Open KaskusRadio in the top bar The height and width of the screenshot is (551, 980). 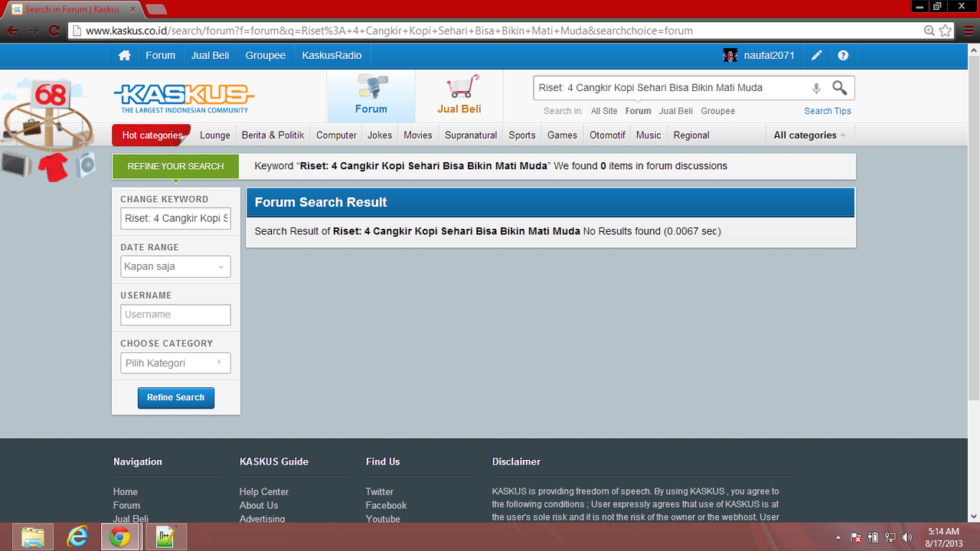click(x=332, y=56)
